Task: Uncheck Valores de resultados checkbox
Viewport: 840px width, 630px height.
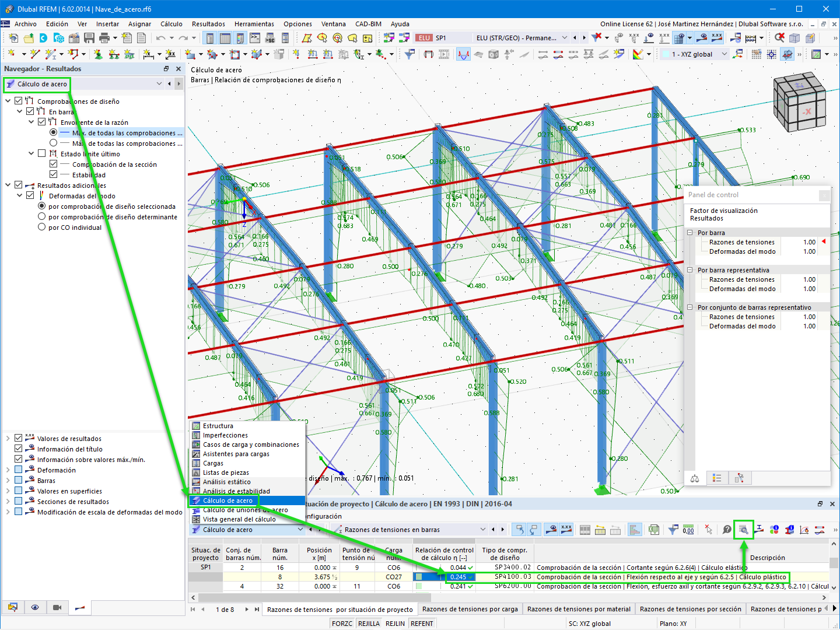Action: (x=18, y=438)
